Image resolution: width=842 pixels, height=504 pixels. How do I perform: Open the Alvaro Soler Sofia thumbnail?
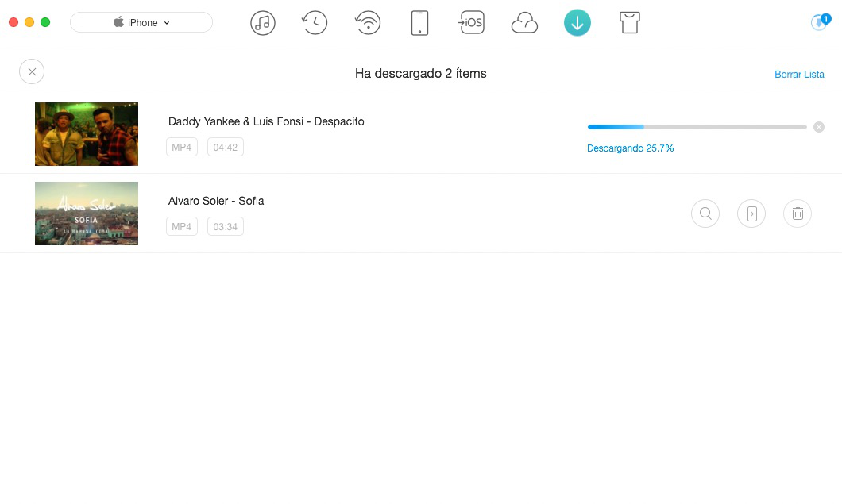87,214
